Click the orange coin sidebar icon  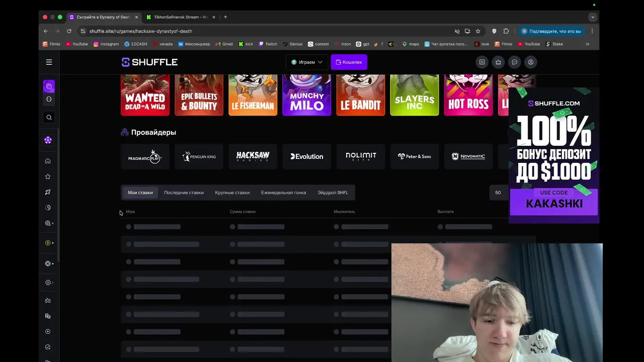[48, 243]
